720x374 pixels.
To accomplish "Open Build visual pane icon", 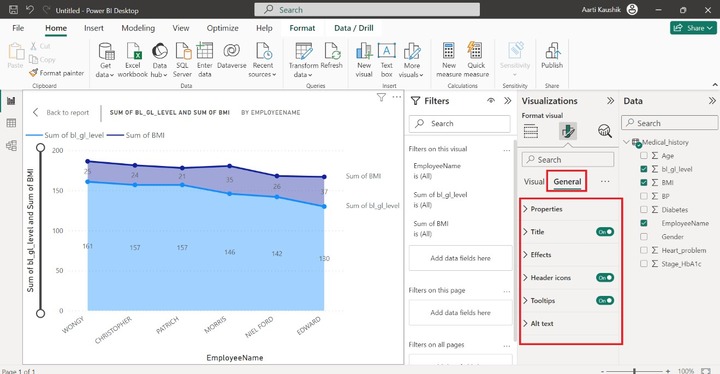I will pos(531,131).
